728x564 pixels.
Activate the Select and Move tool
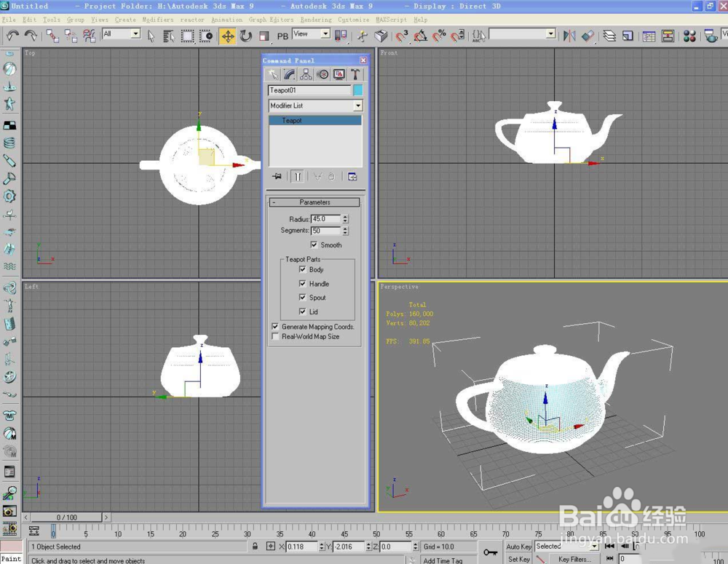click(227, 36)
